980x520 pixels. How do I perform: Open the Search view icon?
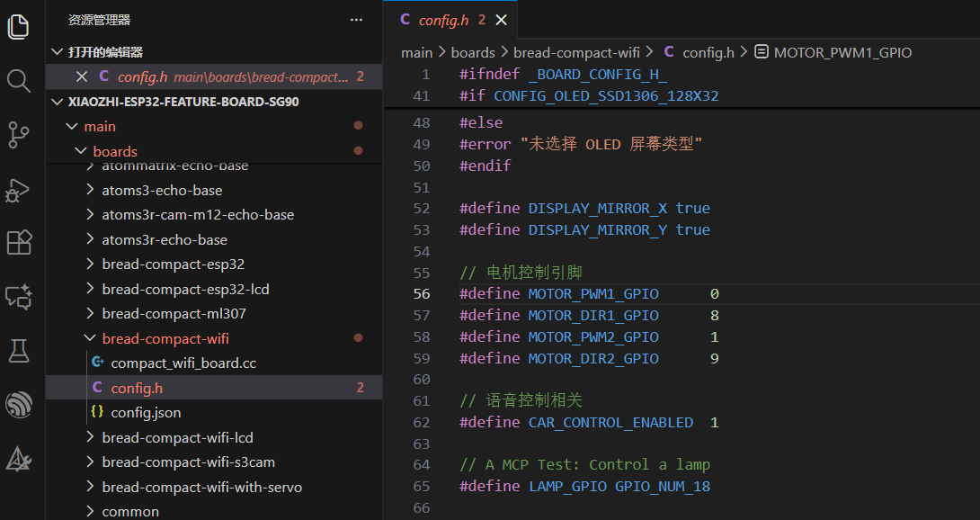tap(19, 81)
